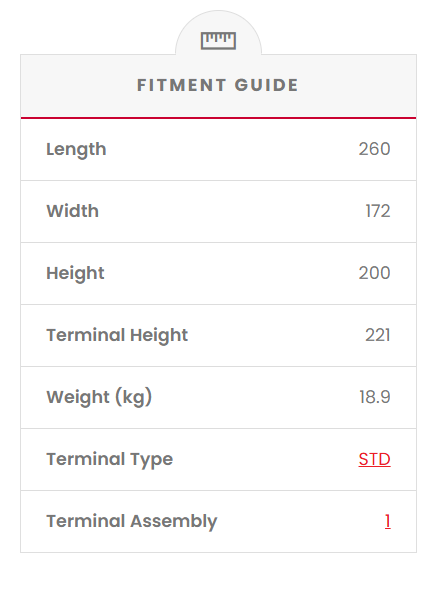
Task: Click the empty middle of the Width row
Action: [x=232, y=211]
